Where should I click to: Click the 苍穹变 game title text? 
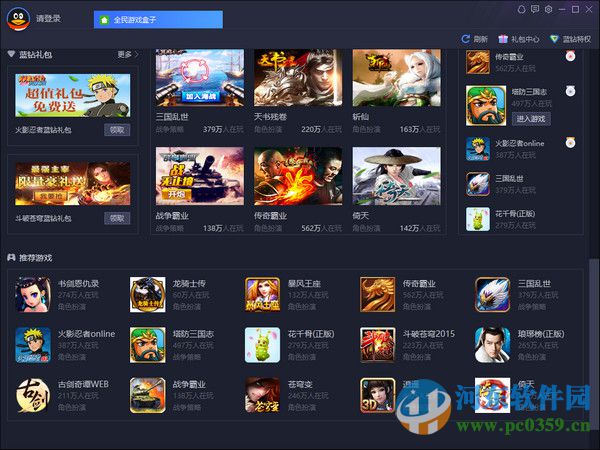[x=300, y=384]
